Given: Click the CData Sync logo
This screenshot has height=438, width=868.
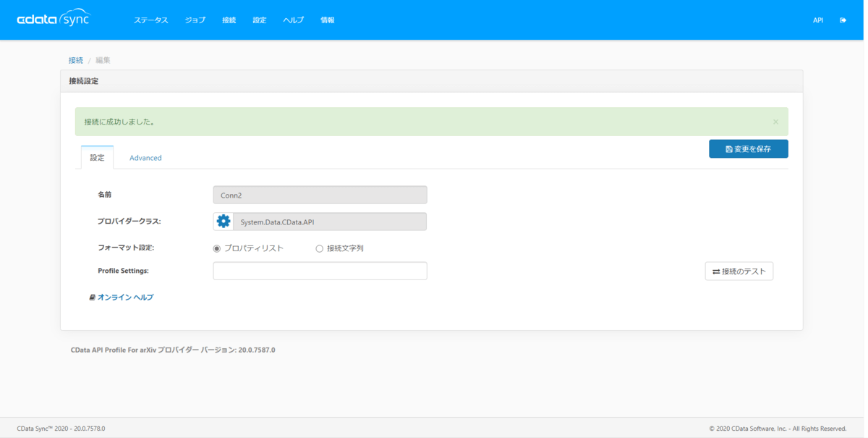Looking at the screenshot, I should pos(53,19).
